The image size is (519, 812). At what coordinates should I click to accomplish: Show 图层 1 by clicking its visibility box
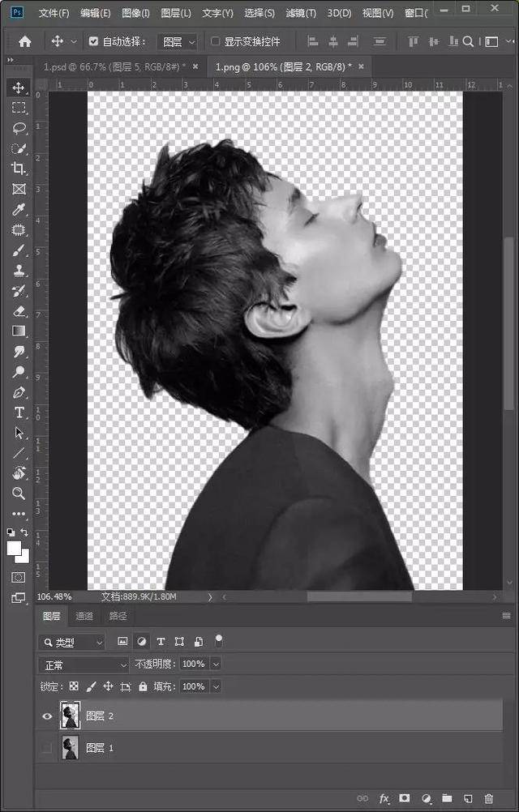click(47, 748)
